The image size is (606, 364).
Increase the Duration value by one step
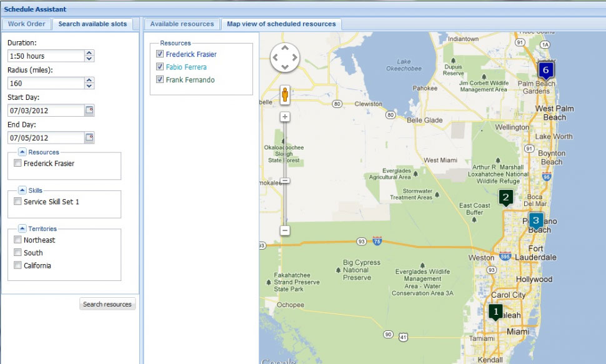tap(89, 53)
